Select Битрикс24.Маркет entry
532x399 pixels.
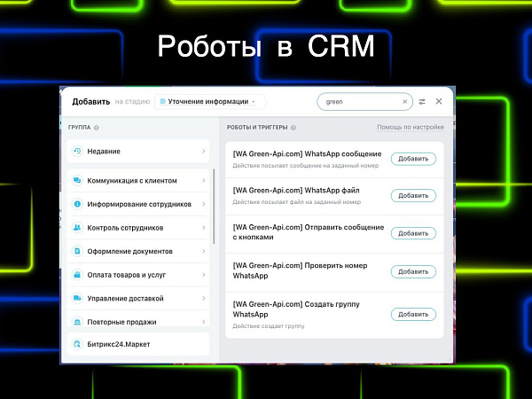point(138,344)
